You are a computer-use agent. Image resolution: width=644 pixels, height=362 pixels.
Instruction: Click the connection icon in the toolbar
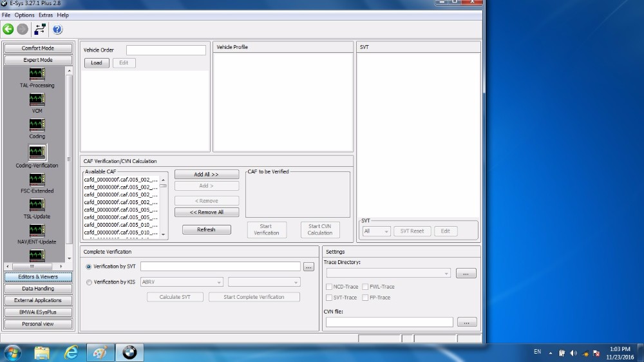point(40,29)
